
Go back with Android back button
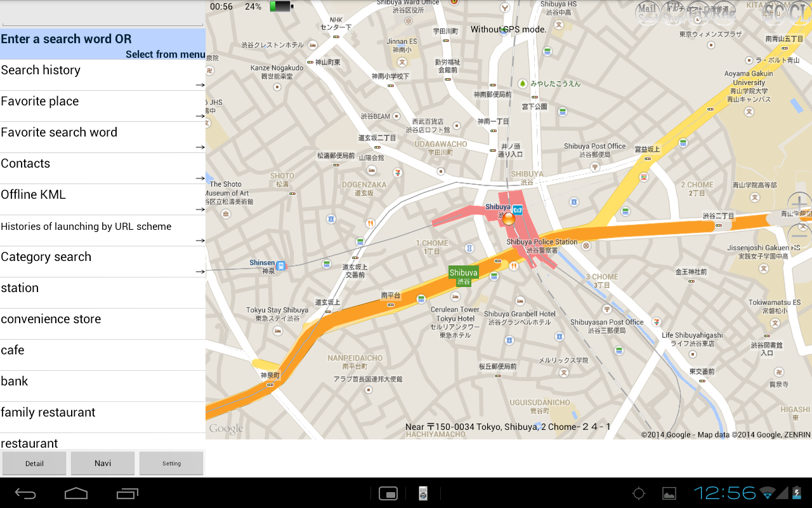point(25,493)
